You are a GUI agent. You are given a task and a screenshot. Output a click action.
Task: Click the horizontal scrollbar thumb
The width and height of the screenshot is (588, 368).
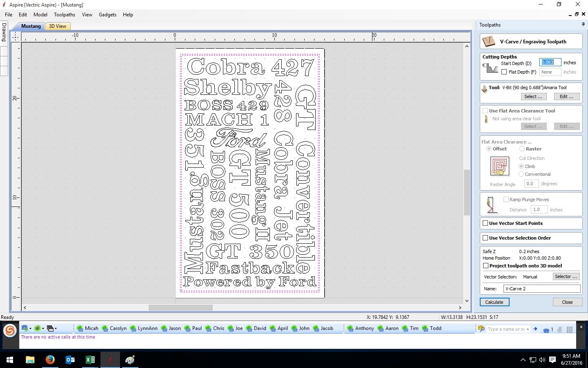180,307
